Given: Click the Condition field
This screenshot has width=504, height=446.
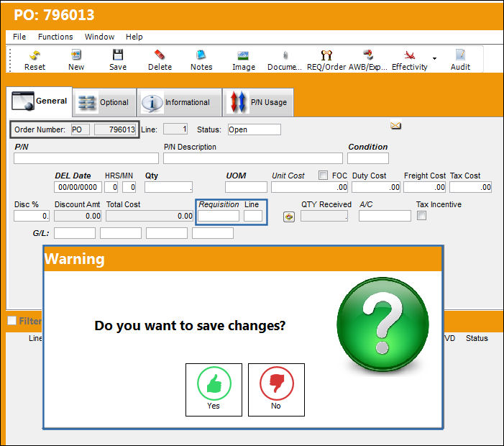Looking at the screenshot, I should click(368, 158).
